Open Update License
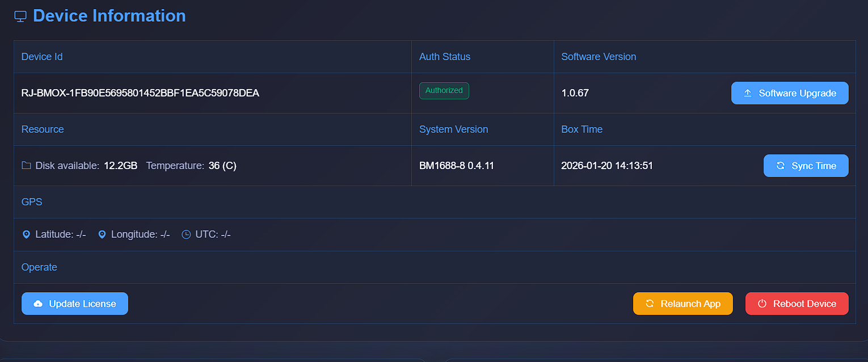 point(75,304)
